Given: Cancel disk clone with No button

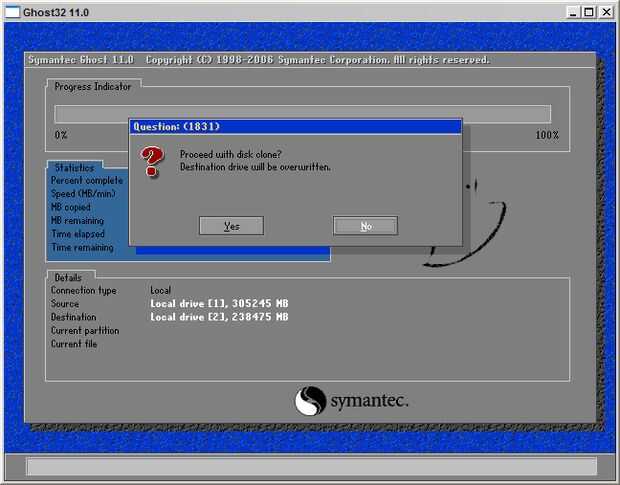Looking at the screenshot, I should pos(365,226).
